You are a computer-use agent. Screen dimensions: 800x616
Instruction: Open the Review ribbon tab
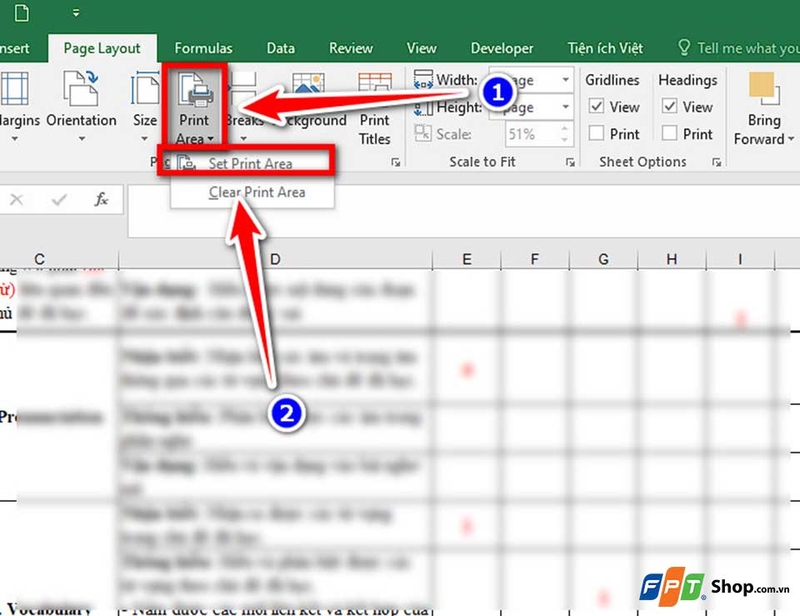tap(350, 47)
